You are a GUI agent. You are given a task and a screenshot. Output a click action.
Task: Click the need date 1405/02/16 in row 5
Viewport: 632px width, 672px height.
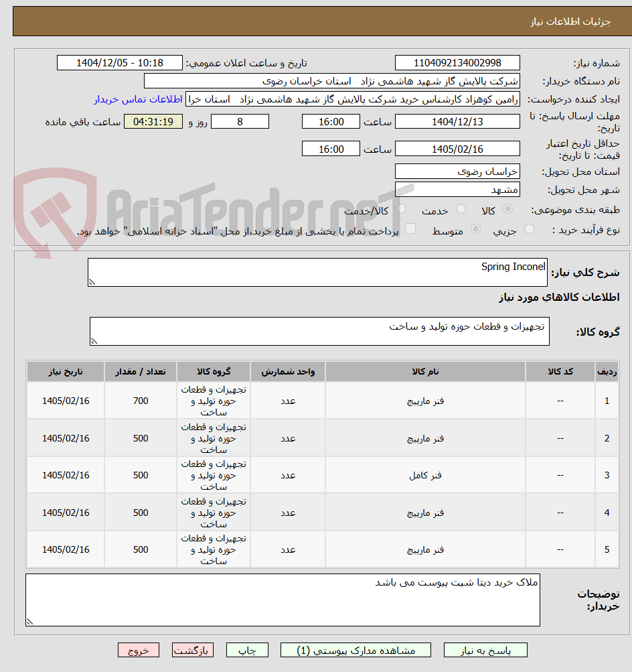tap(66, 549)
